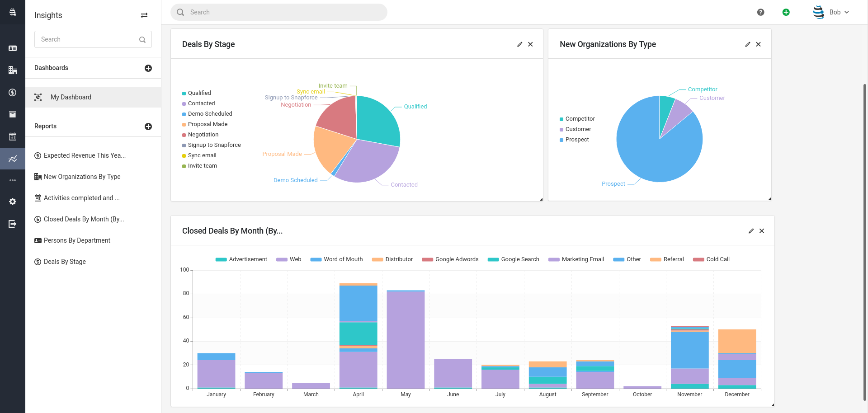Open Settings via the gear icon
This screenshot has height=413, width=868.
click(12, 202)
